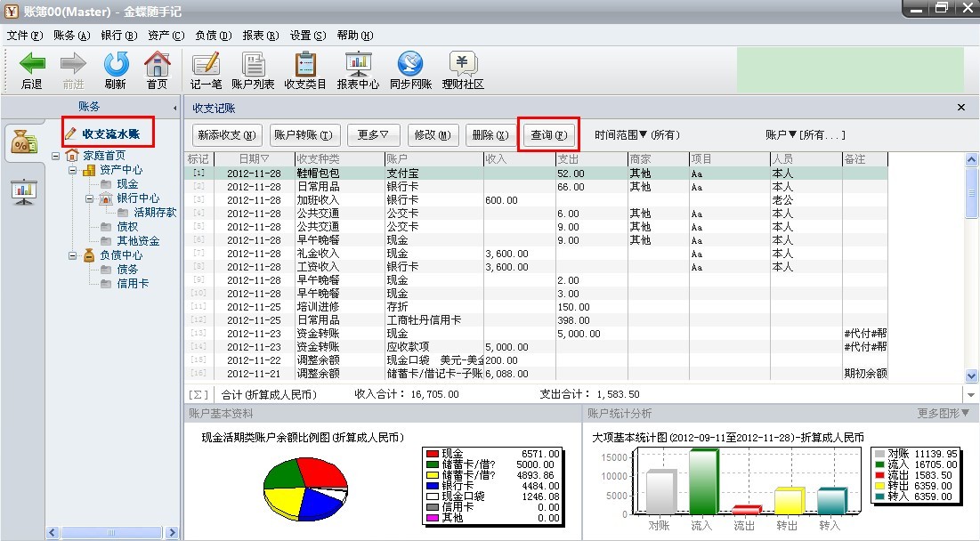Image resolution: width=980 pixels, height=541 pixels.
Task: Open the 报表(R) menu
Action: click(x=261, y=36)
